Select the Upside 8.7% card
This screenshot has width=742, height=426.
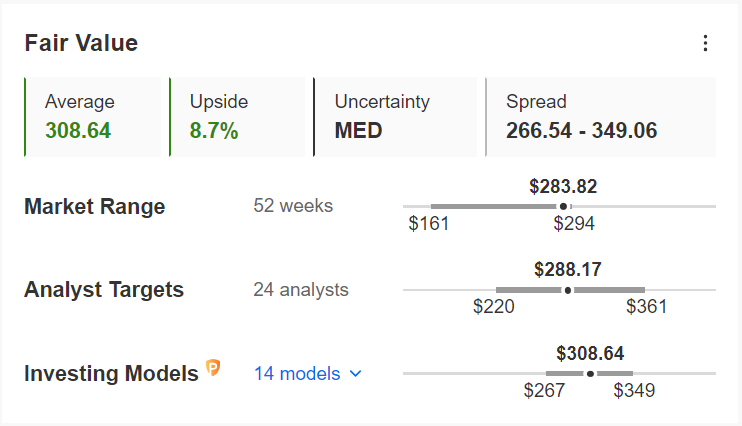point(238,117)
